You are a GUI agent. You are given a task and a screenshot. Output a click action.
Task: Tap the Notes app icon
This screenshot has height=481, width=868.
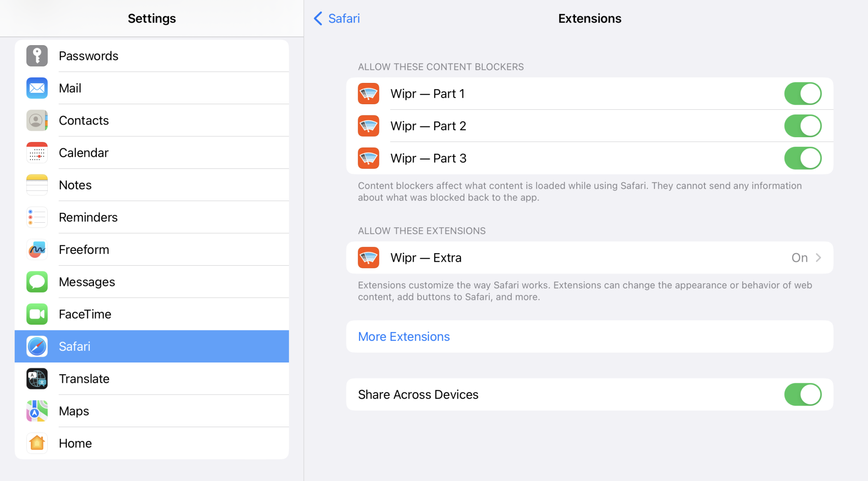coord(37,185)
